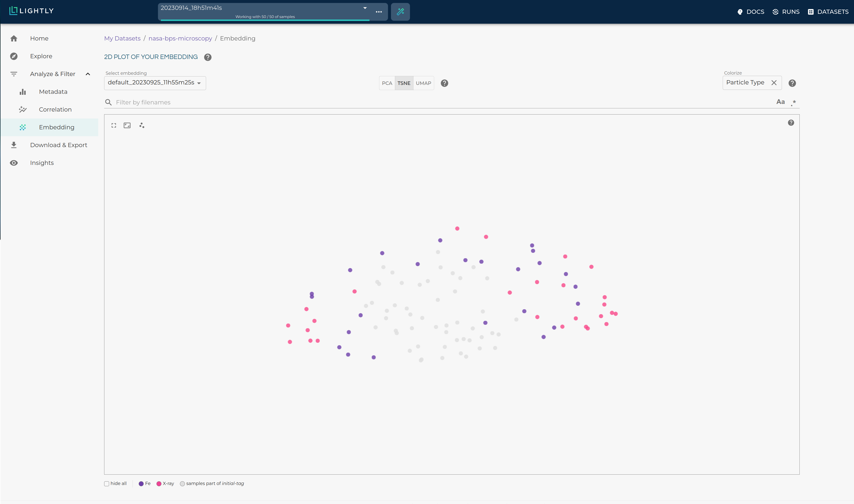Viewport: 854px width, 504px height.
Task: Open Explore in the sidebar
Action: coord(49,56)
